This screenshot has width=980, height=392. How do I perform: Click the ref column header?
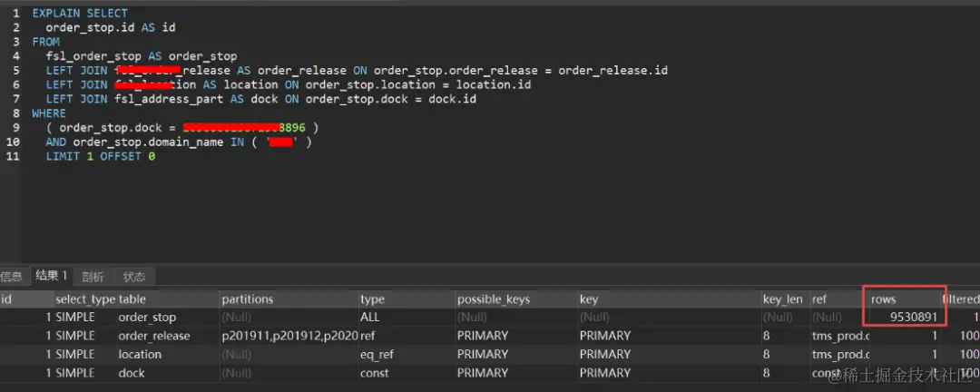839,299
